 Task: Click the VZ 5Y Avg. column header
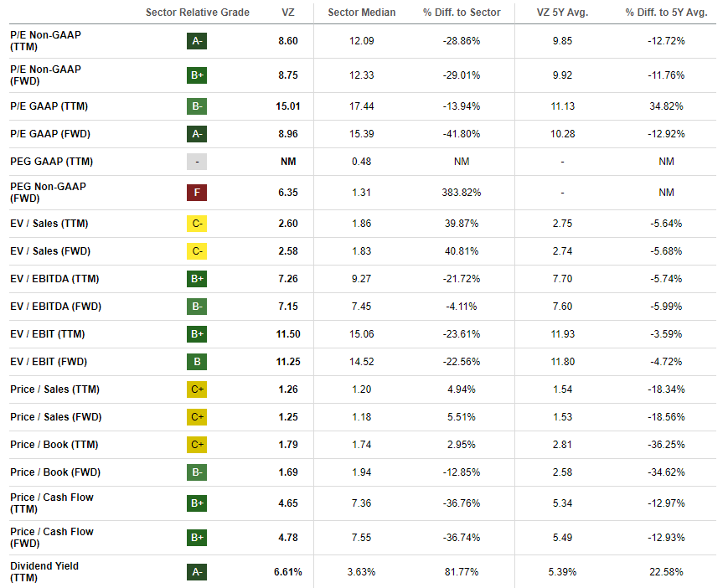point(561,13)
